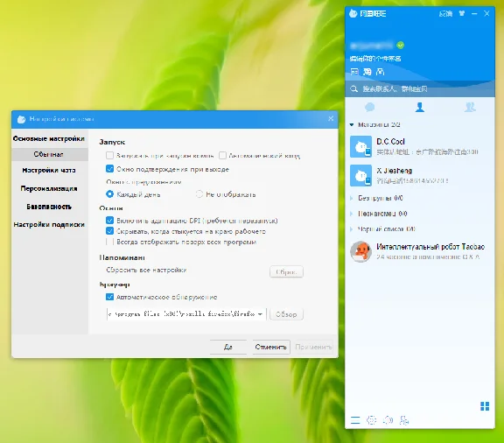Click the add contact icon at bottom
Screen dimensions: 504x443
404,420
